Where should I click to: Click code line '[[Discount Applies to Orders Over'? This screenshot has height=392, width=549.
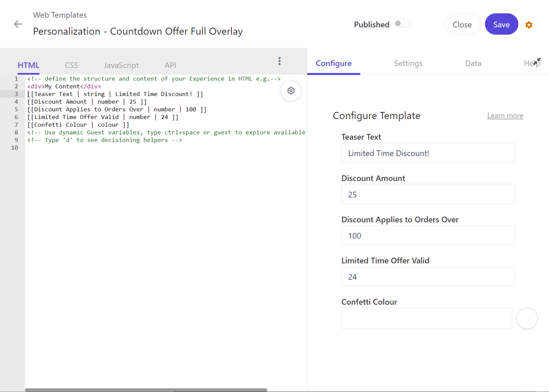coord(117,110)
